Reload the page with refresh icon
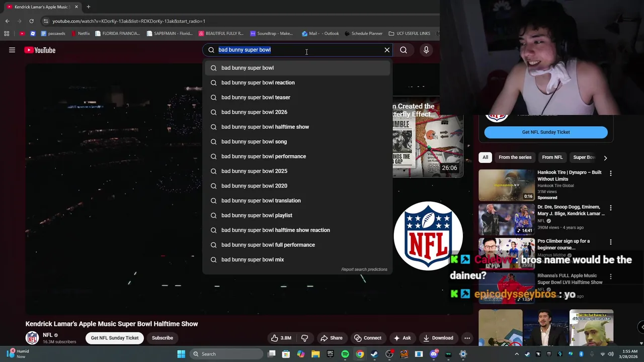 pos(31,21)
